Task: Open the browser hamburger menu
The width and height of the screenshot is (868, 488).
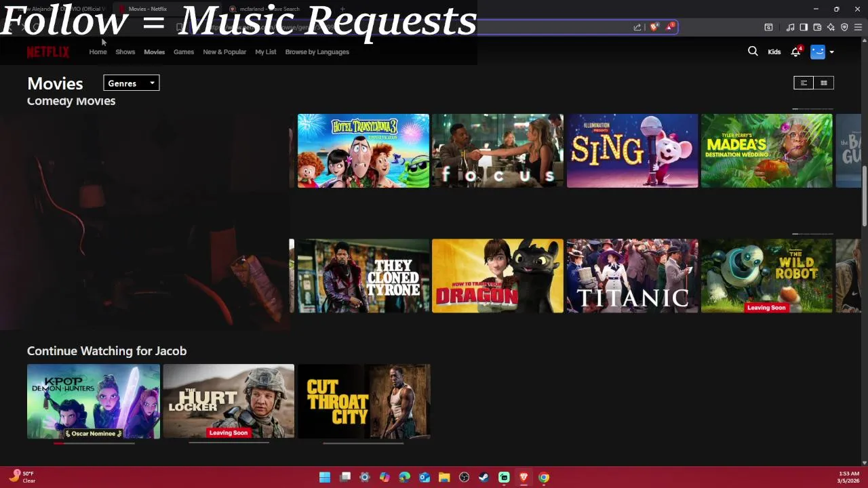Action: click(x=858, y=27)
